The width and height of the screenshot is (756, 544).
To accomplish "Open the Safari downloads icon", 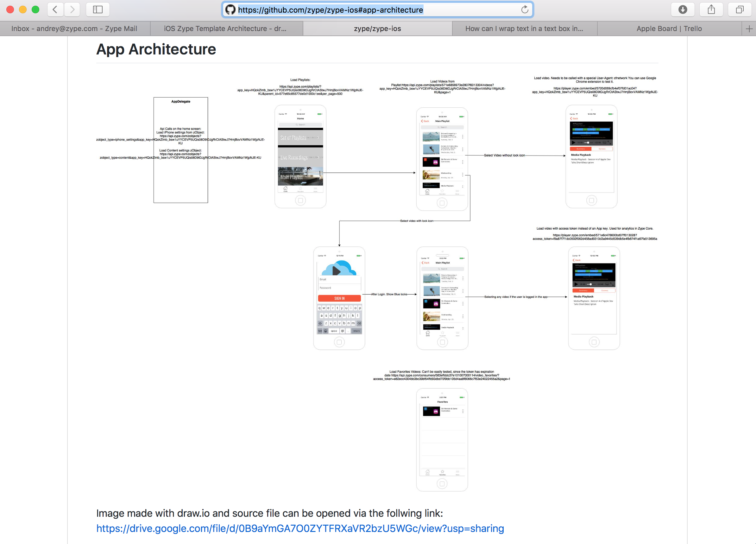I will 683,10.
